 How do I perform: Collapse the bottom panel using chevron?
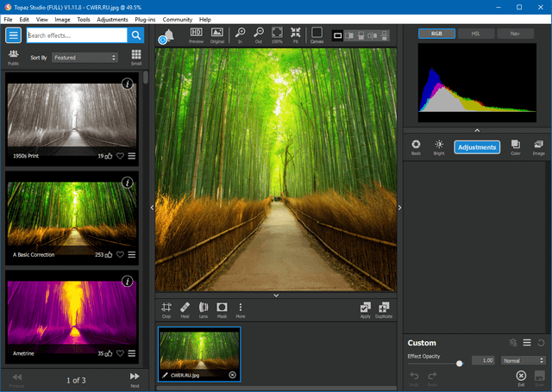pos(276,296)
